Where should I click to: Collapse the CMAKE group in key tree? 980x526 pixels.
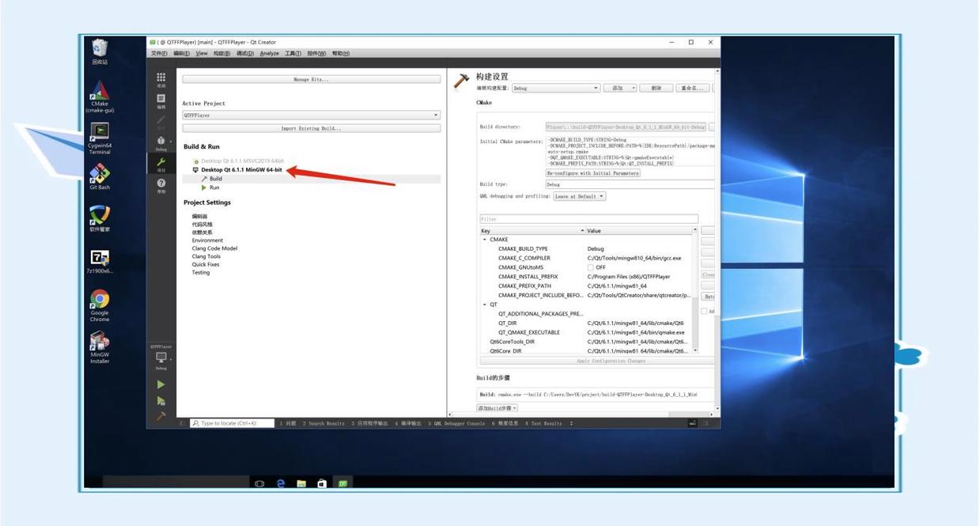pyautogui.click(x=485, y=240)
